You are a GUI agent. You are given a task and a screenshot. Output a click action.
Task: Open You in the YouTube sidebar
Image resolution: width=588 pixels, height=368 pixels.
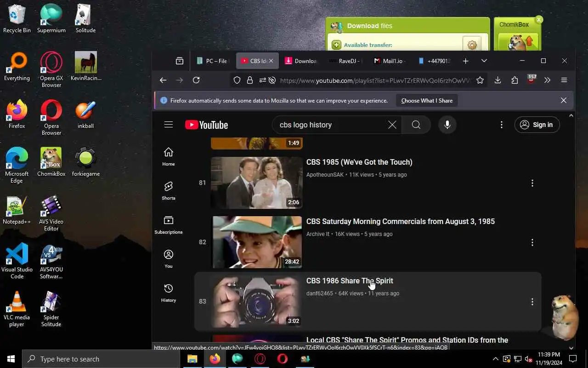(169, 259)
